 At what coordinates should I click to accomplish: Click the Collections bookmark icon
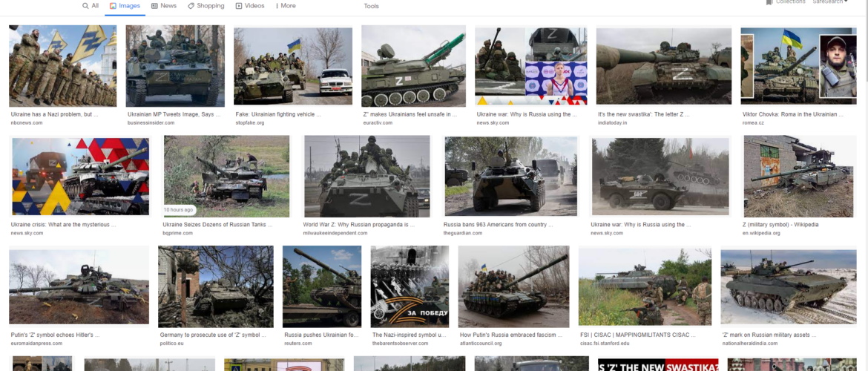click(770, 2)
